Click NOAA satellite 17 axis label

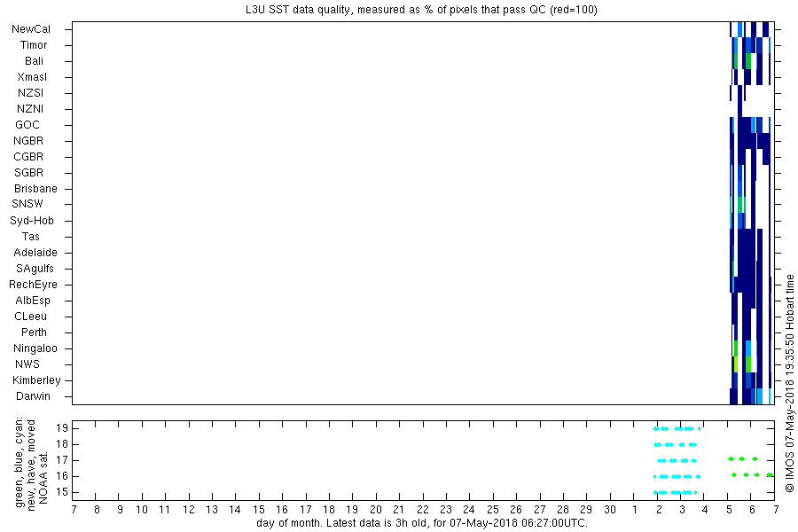point(61,461)
